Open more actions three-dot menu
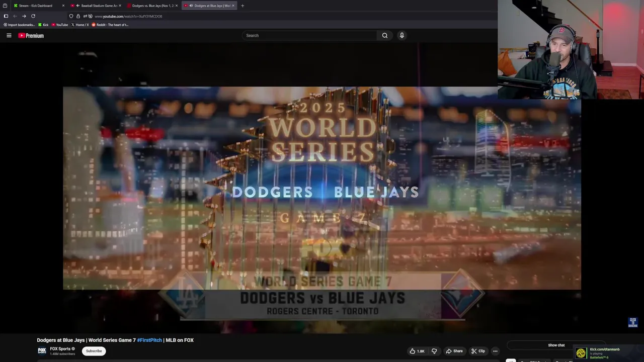This screenshot has width=644, height=362. 495,351
